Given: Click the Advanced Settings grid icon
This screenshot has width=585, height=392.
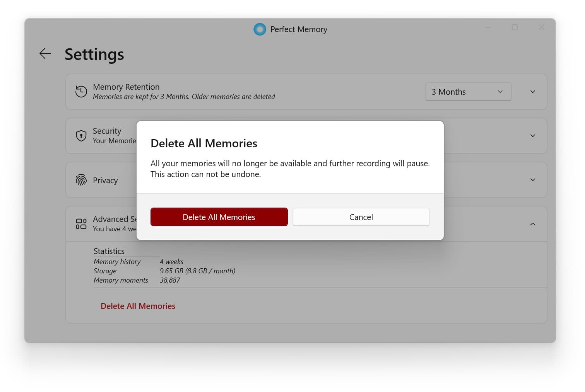Looking at the screenshot, I should click(x=81, y=223).
